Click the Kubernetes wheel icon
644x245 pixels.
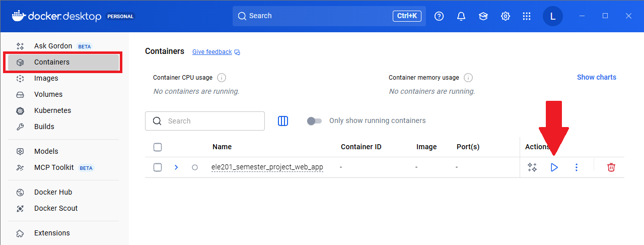click(x=20, y=111)
